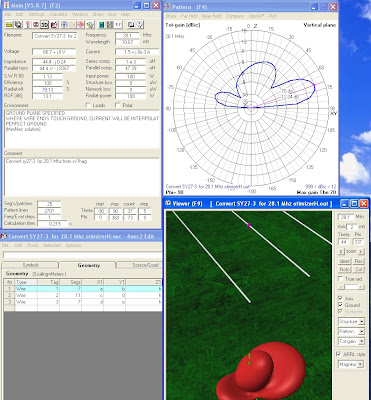
Task: Click the Phi field in Viewer panel
Action: pos(358,242)
